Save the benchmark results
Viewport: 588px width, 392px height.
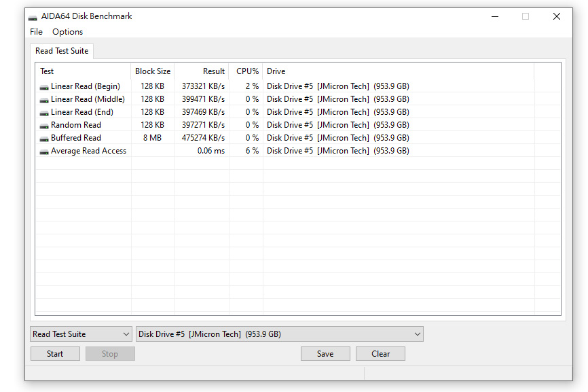click(x=325, y=354)
